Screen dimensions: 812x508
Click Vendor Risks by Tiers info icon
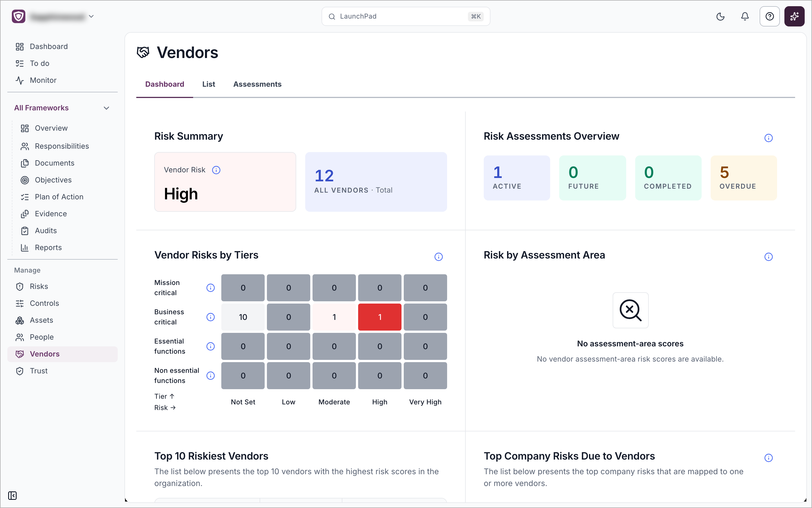click(x=438, y=257)
